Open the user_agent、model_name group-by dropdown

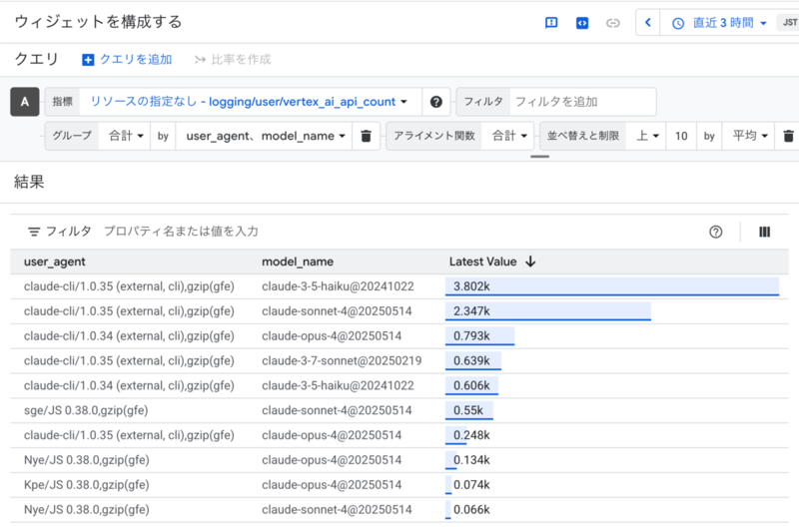click(265, 136)
